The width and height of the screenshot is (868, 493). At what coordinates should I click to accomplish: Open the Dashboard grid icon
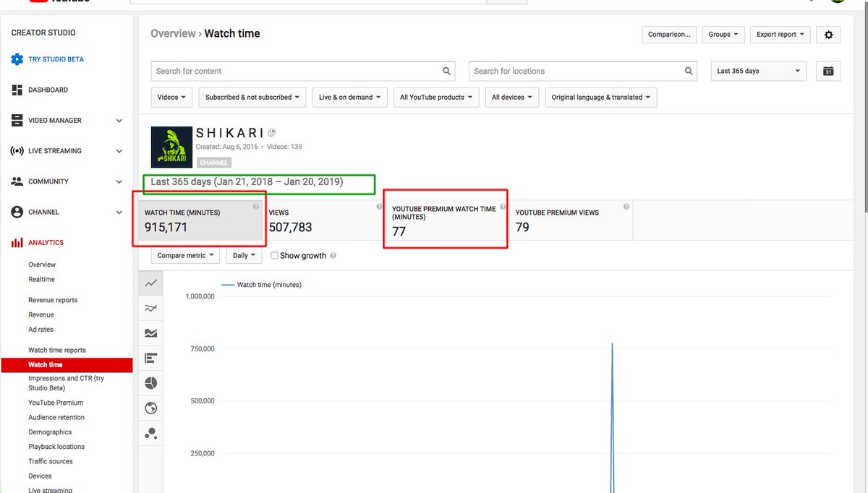coord(17,90)
